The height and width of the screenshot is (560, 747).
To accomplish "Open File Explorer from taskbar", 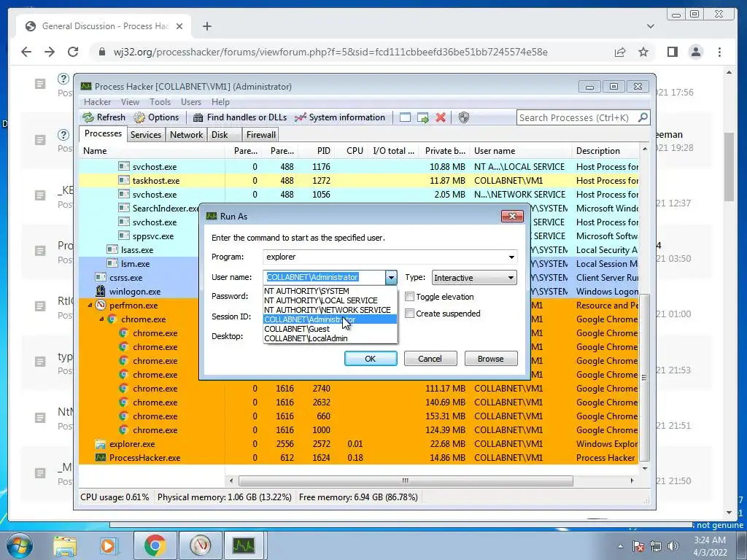I will coord(65,545).
